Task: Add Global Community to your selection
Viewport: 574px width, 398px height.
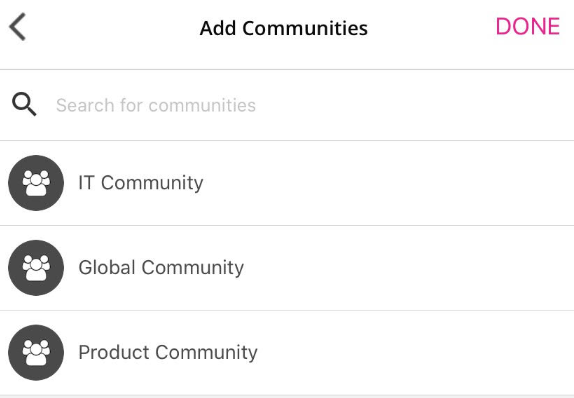Action: click(x=287, y=268)
